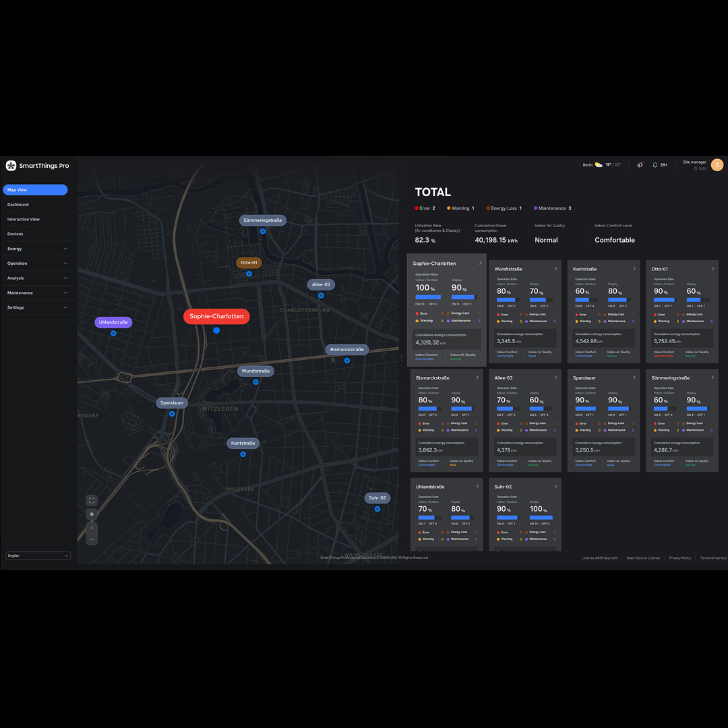Open notifications bell icon

pyautogui.click(x=655, y=165)
